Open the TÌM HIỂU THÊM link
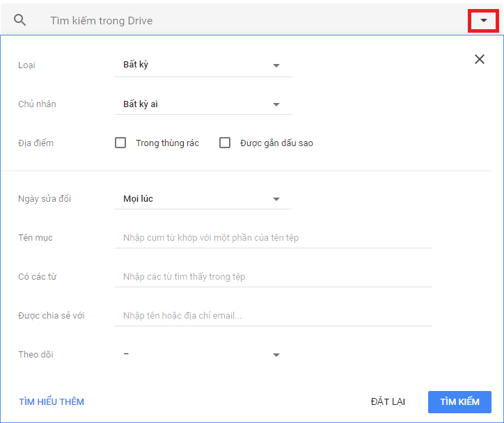 [52, 402]
